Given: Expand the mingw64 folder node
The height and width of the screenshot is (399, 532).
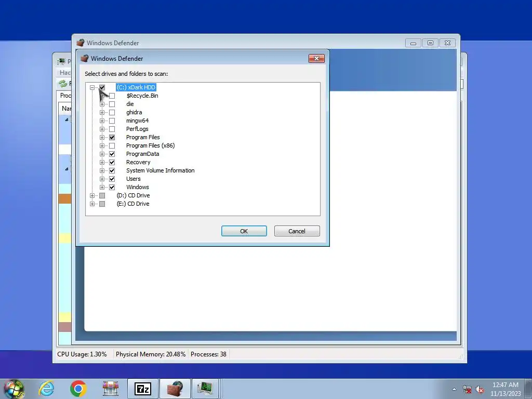Looking at the screenshot, I should [x=102, y=121].
